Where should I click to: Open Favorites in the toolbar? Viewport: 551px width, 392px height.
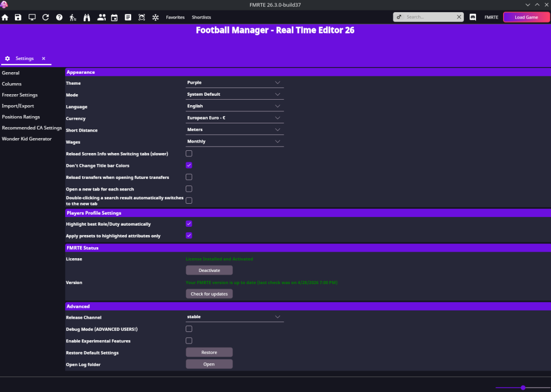coord(175,17)
